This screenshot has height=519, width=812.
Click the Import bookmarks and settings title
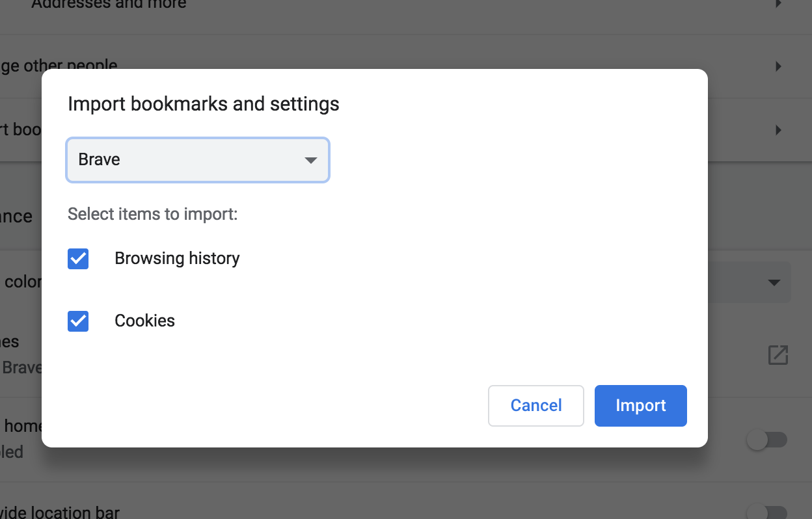(x=203, y=104)
